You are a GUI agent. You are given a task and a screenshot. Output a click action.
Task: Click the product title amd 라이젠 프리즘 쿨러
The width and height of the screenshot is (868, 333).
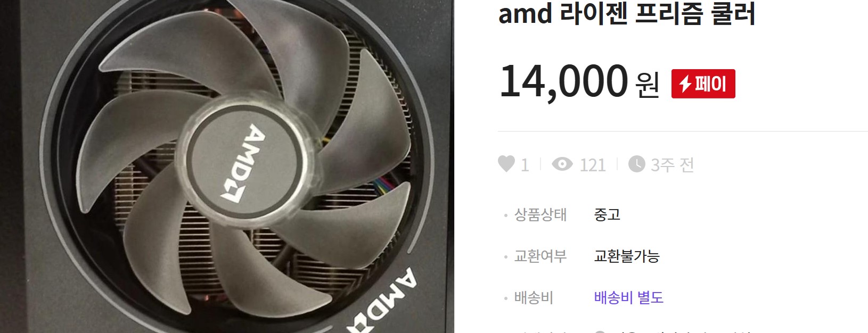627,13
